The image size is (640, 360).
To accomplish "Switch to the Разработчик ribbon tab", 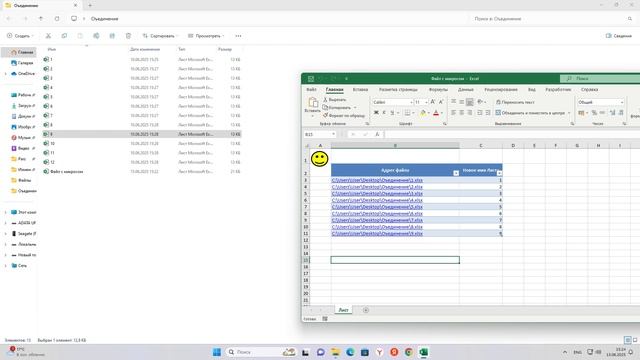I will pyautogui.click(x=558, y=89).
